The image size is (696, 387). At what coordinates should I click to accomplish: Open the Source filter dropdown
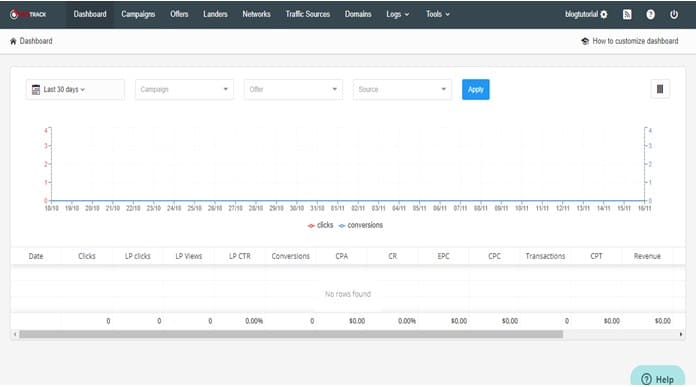pyautogui.click(x=402, y=90)
